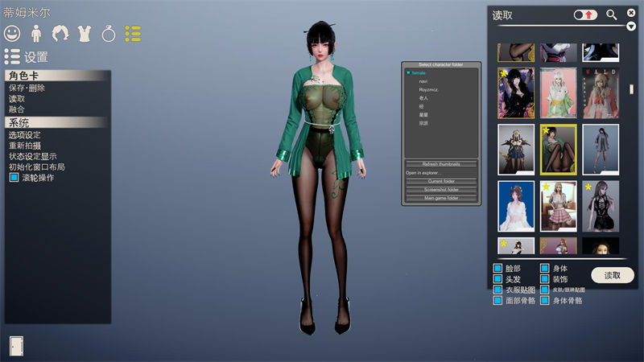Click the clothing shirt icon
The height and width of the screenshot is (362, 644).
85,34
